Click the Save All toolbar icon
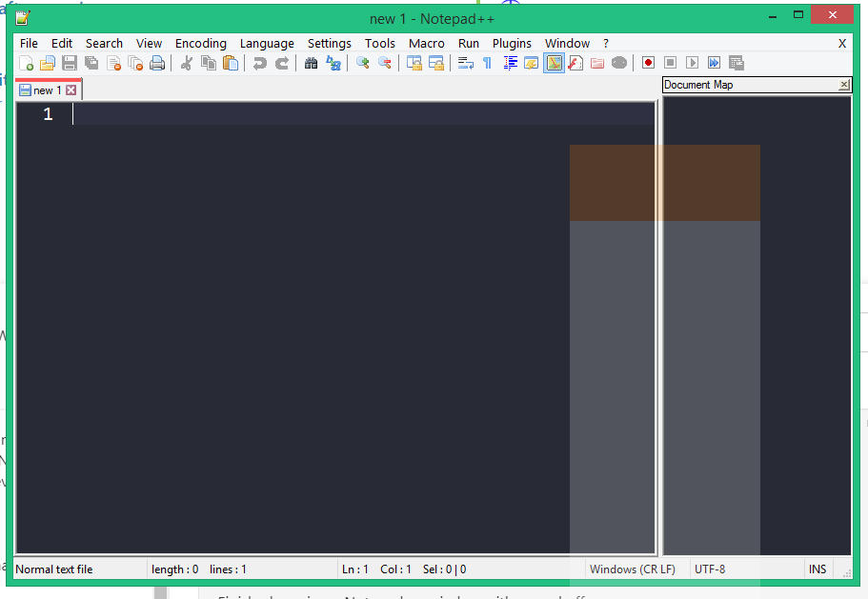Viewport: 868px width, 599px height. coord(91,63)
